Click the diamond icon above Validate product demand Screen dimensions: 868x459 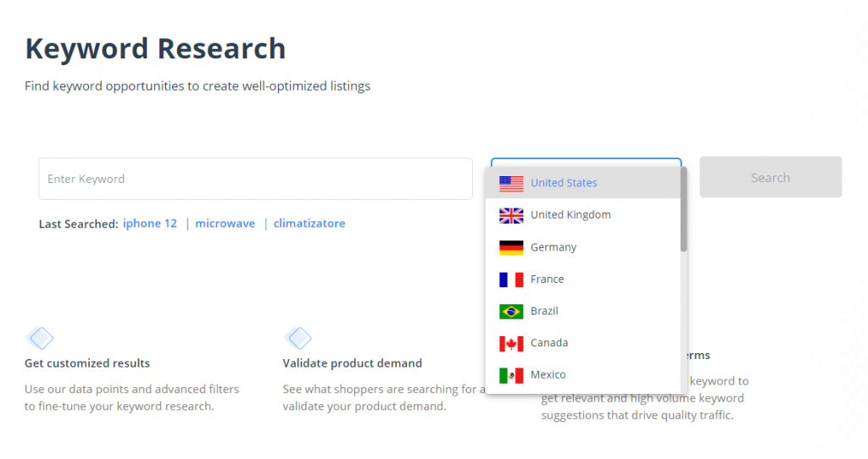click(x=298, y=339)
